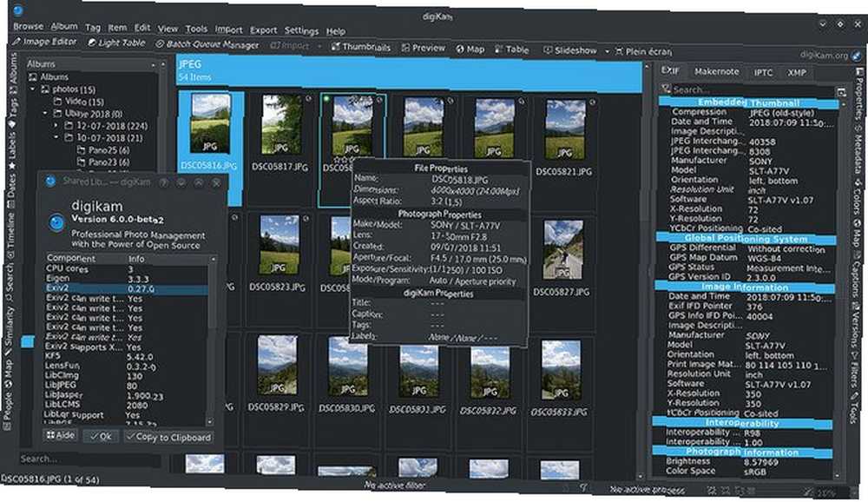Select the Exiv2 0.27.0 row in dialog
868x502 pixels.
pos(126,288)
